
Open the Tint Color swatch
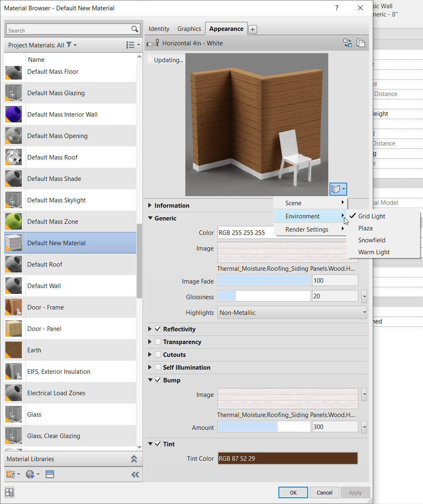(287, 458)
